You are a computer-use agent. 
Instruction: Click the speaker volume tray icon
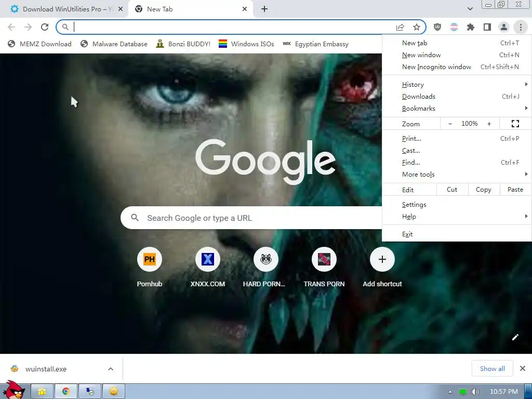475,392
